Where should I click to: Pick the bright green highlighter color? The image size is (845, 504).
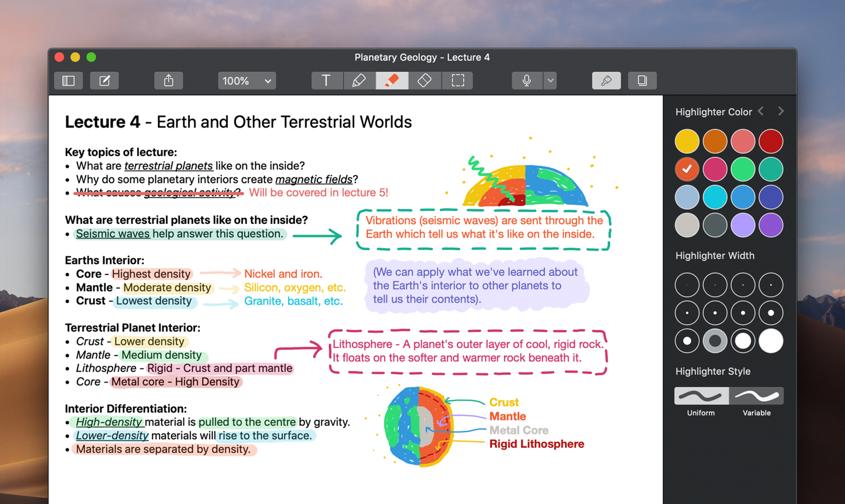[743, 169]
